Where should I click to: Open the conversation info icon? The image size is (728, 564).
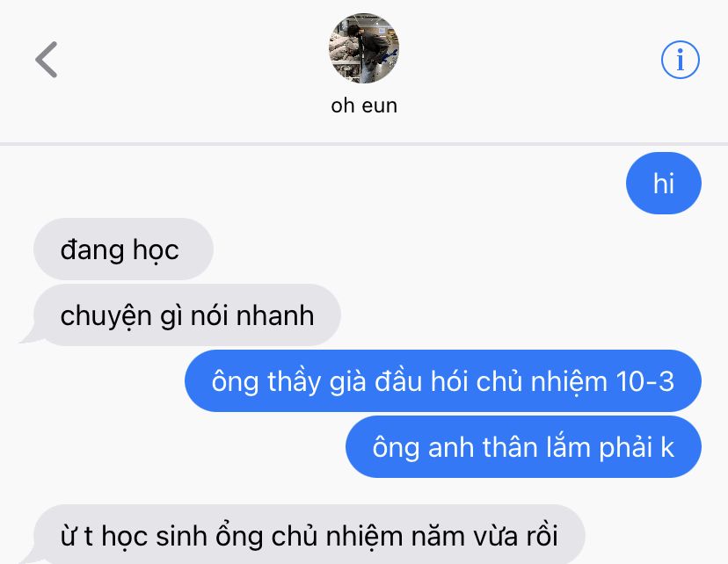point(681,60)
